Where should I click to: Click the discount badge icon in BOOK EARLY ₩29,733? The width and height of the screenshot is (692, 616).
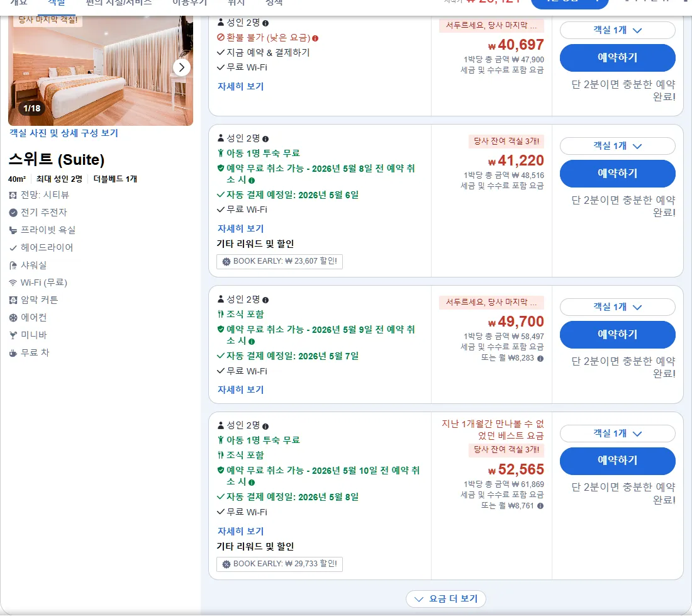click(x=226, y=564)
